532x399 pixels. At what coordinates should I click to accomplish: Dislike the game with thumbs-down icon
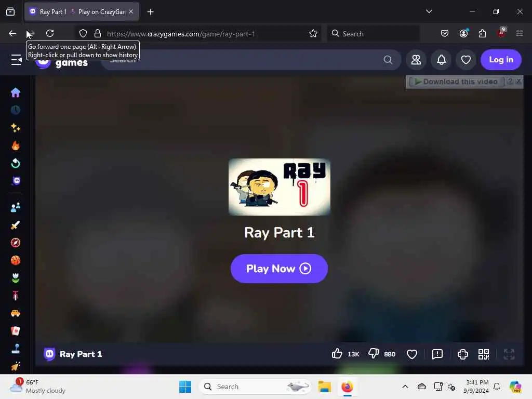(x=373, y=353)
